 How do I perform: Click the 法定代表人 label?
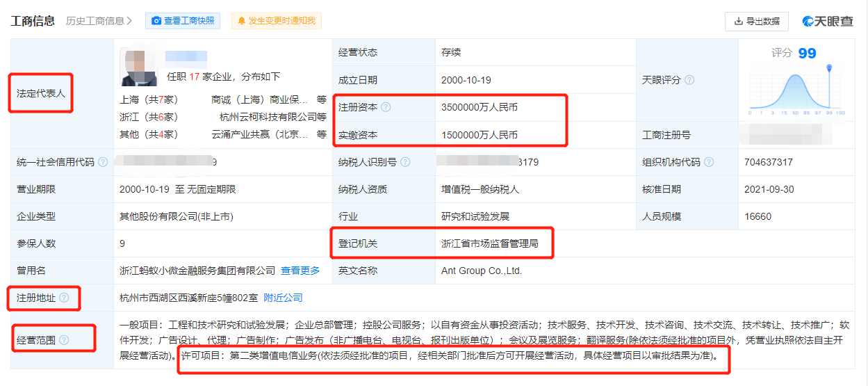coord(41,93)
